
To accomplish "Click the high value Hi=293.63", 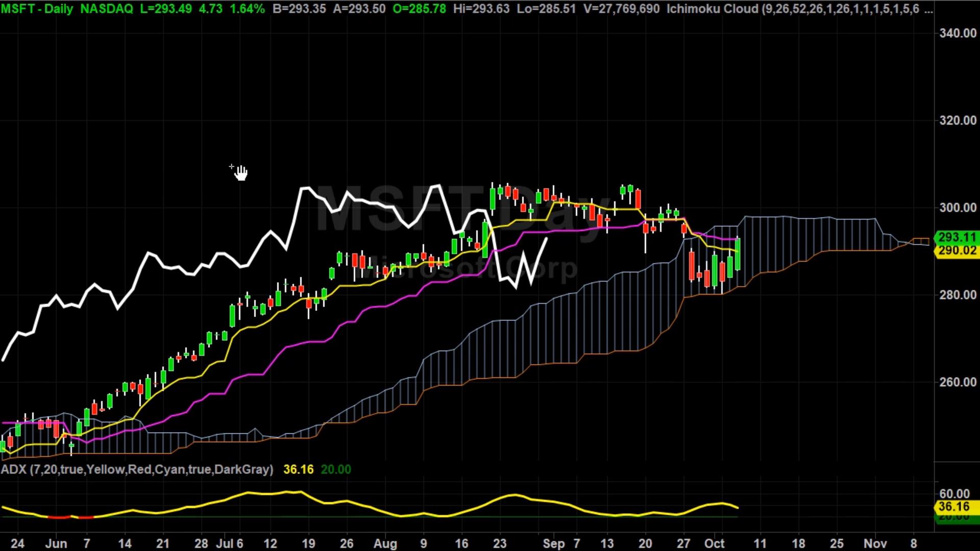I will pyautogui.click(x=481, y=9).
